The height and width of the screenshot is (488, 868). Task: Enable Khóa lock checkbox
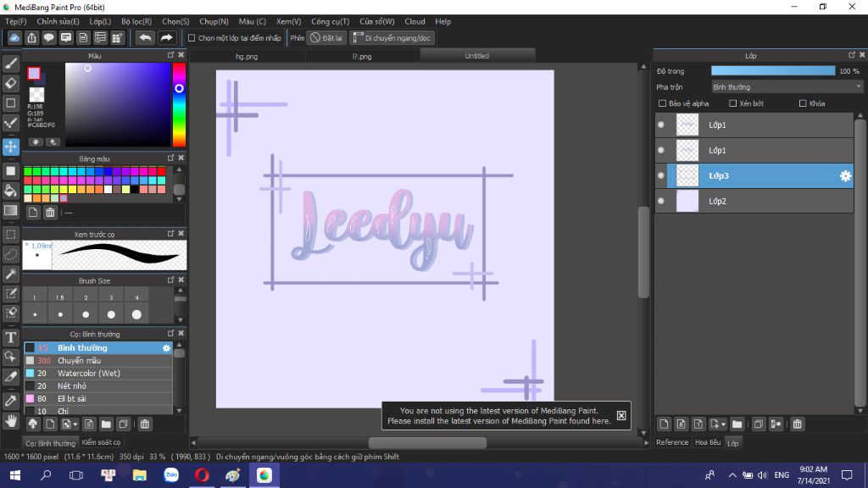pos(803,103)
